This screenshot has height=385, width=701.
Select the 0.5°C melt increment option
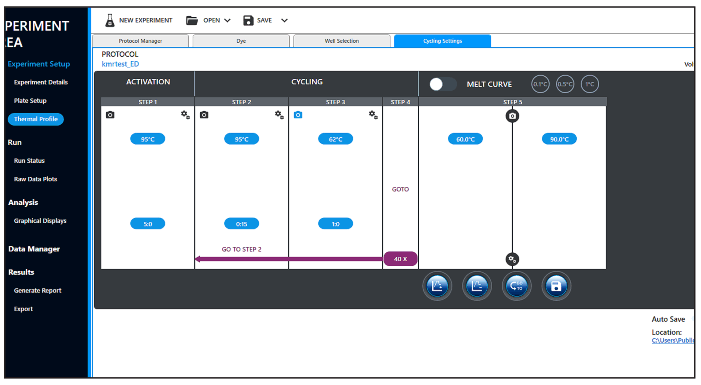(565, 84)
